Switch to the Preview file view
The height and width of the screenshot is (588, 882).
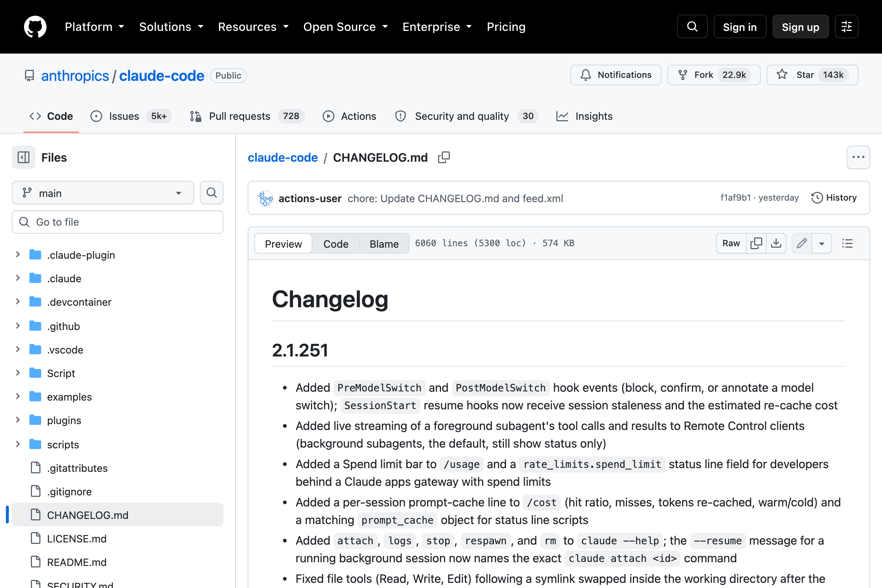tap(283, 244)
